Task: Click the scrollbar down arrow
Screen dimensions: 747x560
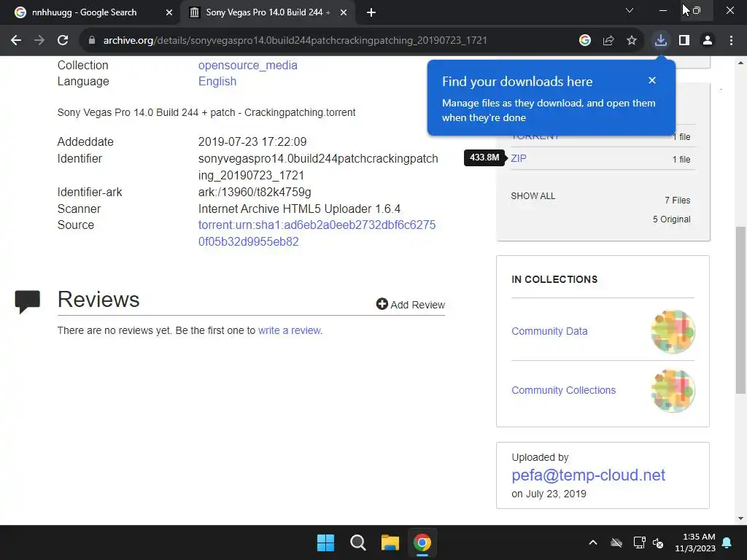Action: pos(740,518)
